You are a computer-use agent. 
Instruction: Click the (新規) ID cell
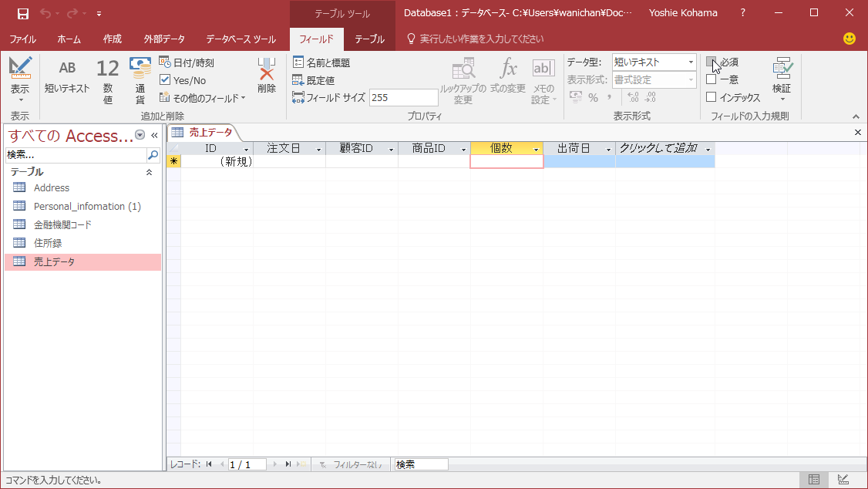click(x=217, y=161)
